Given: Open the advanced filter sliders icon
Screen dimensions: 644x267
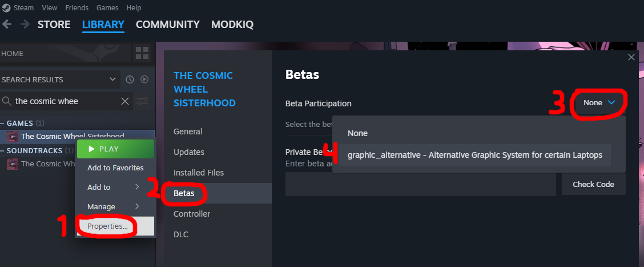Looking at the screenshot, I should click(143, 101).
